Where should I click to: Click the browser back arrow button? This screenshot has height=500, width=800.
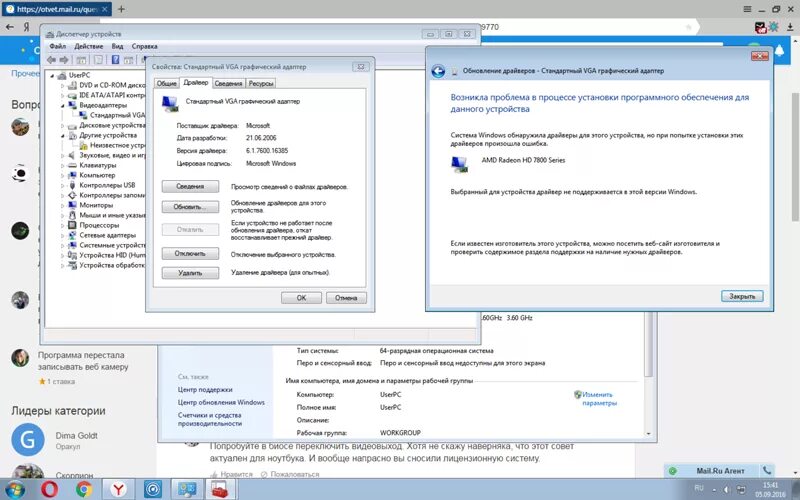(10, 27)
